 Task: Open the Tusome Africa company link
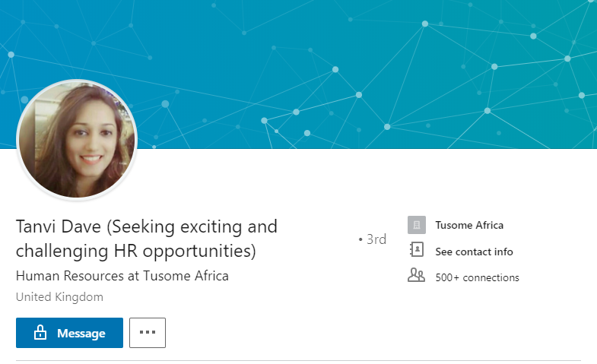pyautogui.click(x=469, y=225)
